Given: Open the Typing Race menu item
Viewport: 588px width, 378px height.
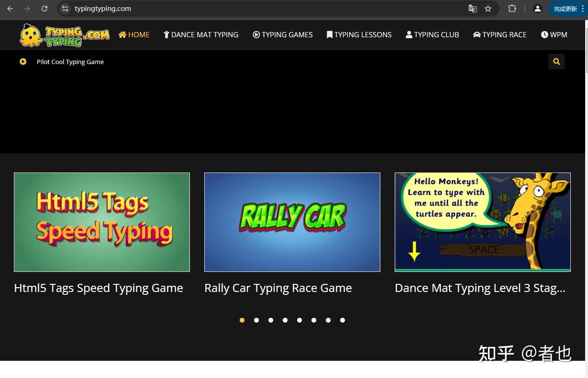Looking at the screenshot, I should (x=499, y=35).
